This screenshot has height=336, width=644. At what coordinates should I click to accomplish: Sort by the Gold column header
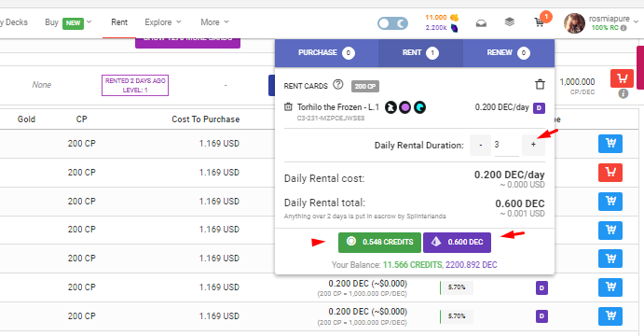[x=26, y=119]
